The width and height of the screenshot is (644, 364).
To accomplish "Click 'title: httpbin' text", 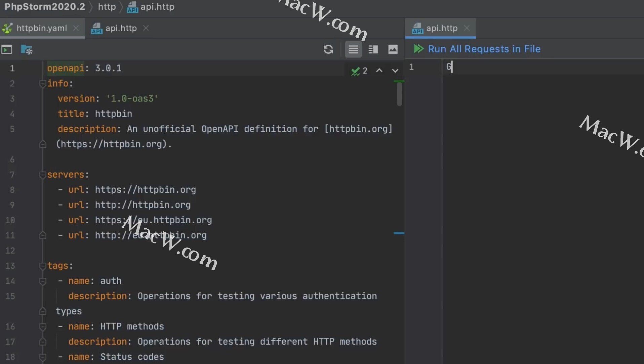I will 95,114.
